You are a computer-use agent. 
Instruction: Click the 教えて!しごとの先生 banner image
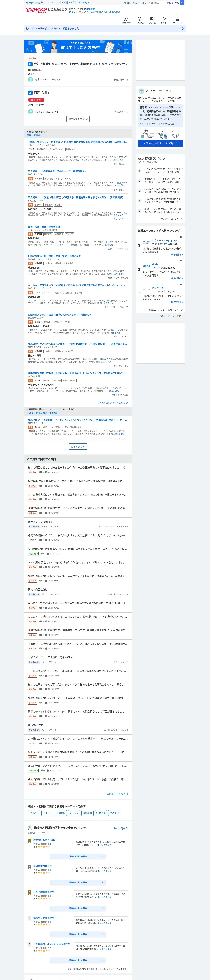78,46
